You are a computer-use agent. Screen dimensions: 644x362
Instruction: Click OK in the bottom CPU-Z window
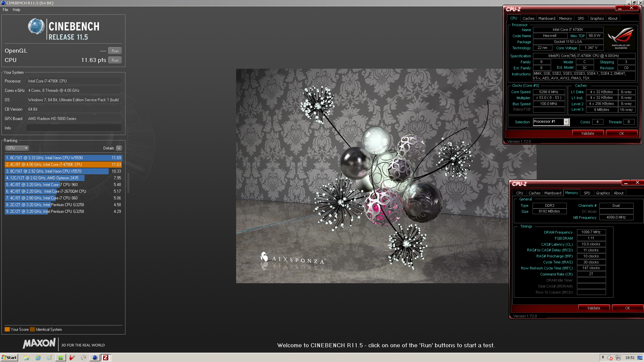[x=628, y=308]
